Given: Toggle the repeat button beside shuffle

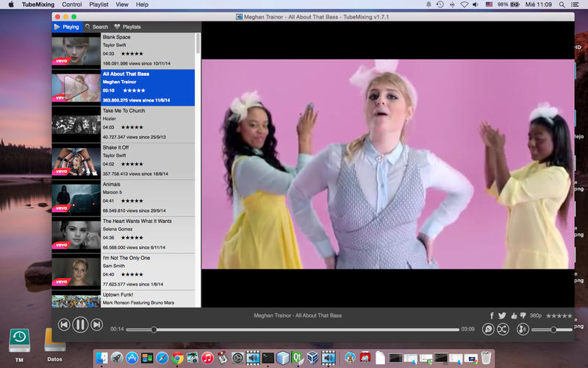Looking at the screenshot, I should point(488,330).
